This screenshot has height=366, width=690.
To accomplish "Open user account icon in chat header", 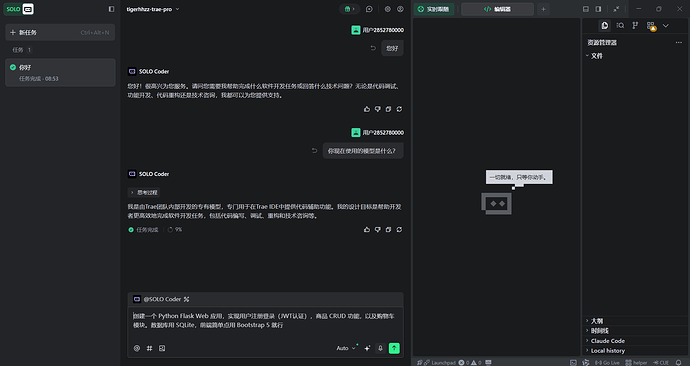I will [400, 9].
